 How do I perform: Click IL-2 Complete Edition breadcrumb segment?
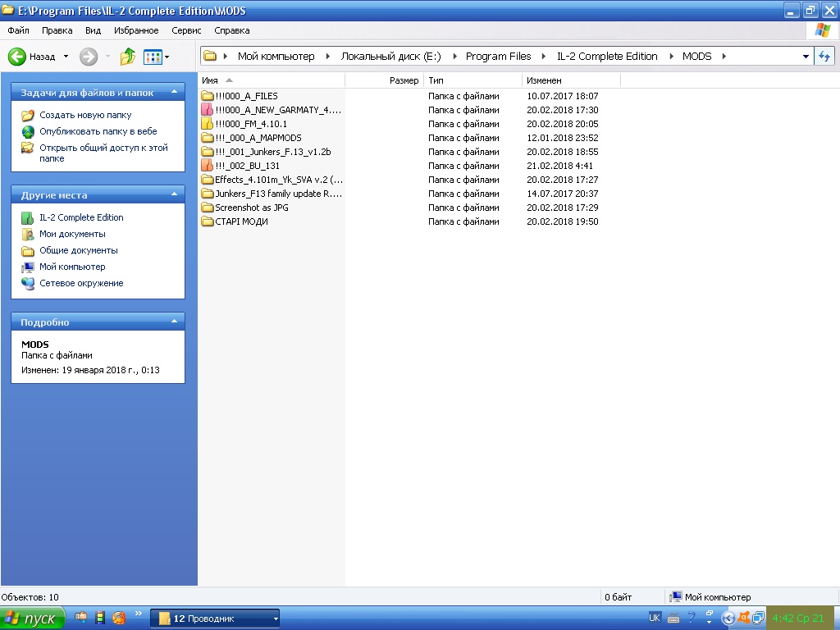pos(607,57)
